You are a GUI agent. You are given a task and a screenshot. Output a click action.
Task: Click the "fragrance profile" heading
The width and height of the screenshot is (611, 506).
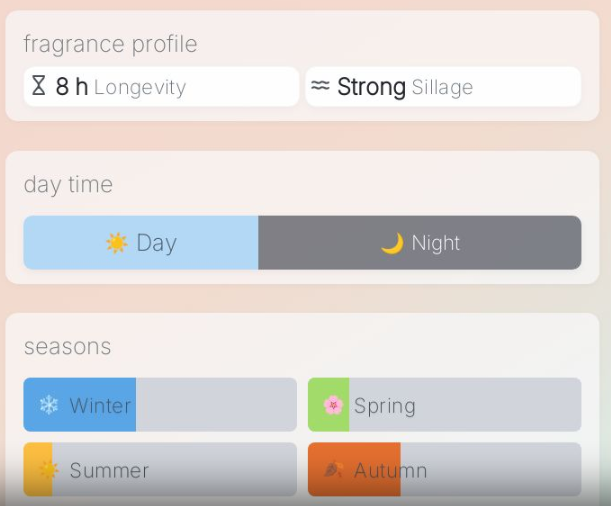point(110,44)
